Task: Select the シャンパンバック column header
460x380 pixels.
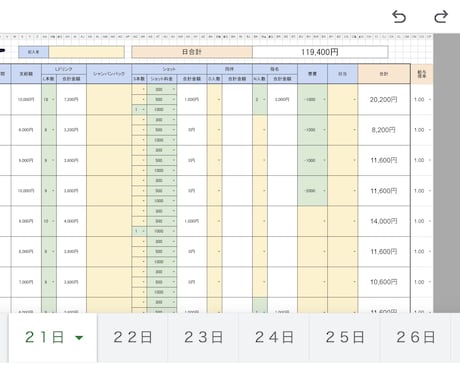Action: (x=109, y=74)
